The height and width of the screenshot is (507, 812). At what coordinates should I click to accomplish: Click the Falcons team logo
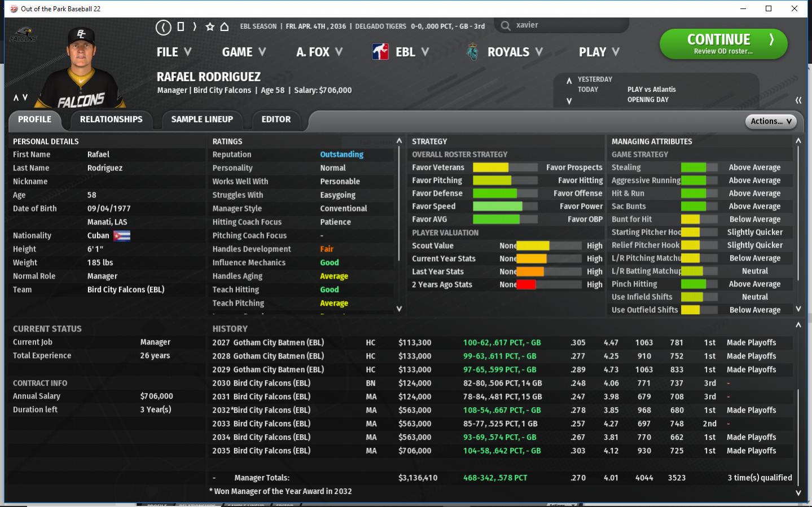[23, 35]
